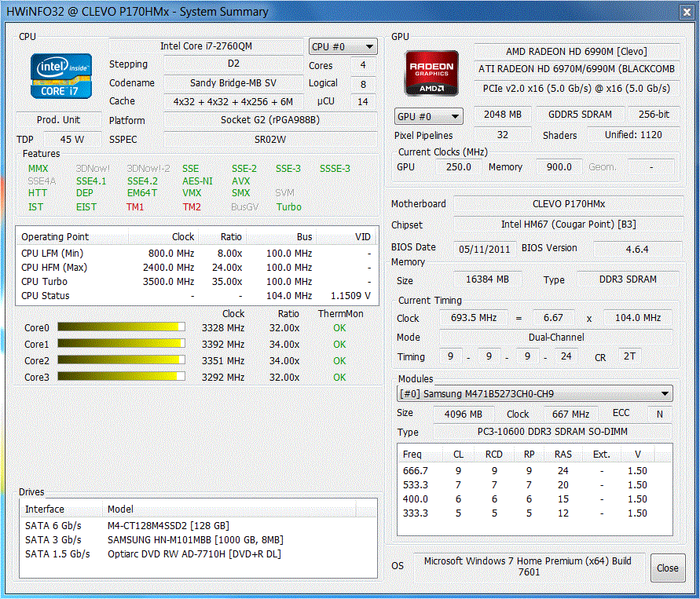This screenshot has height=599, width=700.
Task: Click the 3392 MHz Core1 clock value
Action: [223, 345]
